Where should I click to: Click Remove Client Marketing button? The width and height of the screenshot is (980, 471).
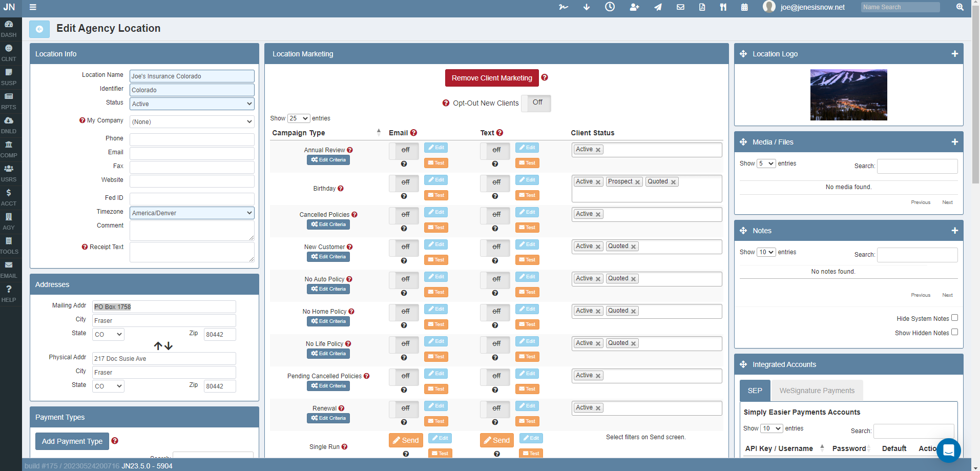click(x=492, y=78)
